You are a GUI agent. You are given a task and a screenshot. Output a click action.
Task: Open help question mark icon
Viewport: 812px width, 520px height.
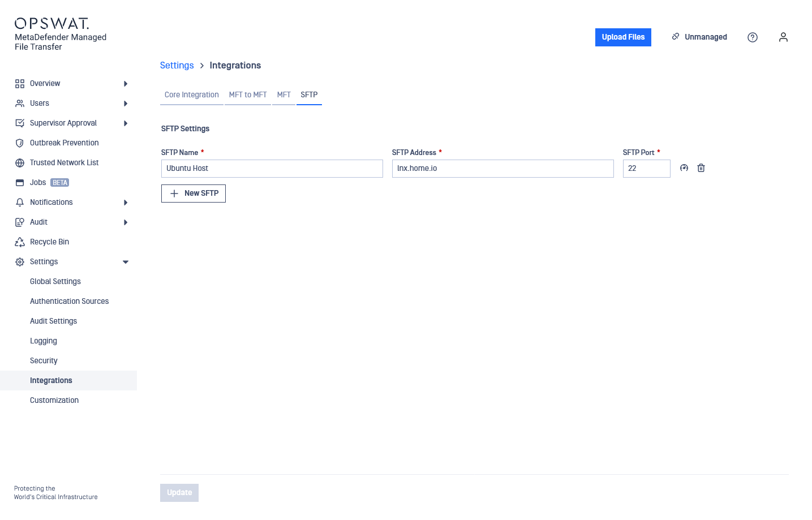point(753,37)
